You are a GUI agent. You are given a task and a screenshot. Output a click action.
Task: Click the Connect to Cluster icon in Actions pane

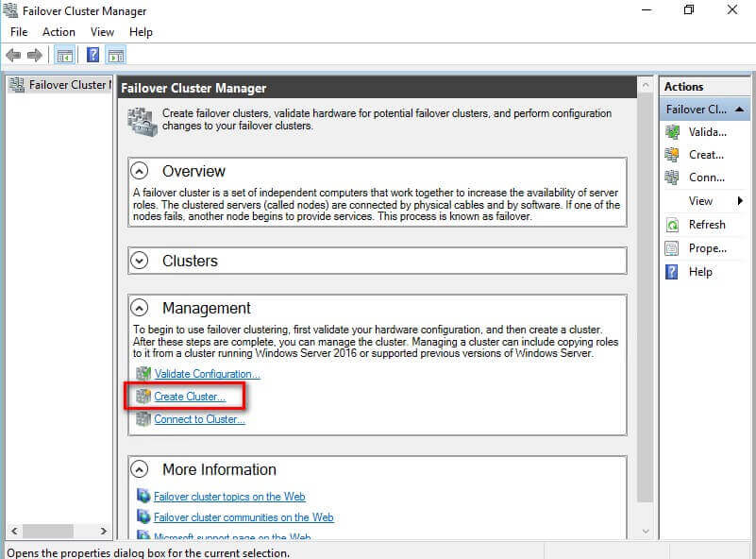tap(672, 177)
